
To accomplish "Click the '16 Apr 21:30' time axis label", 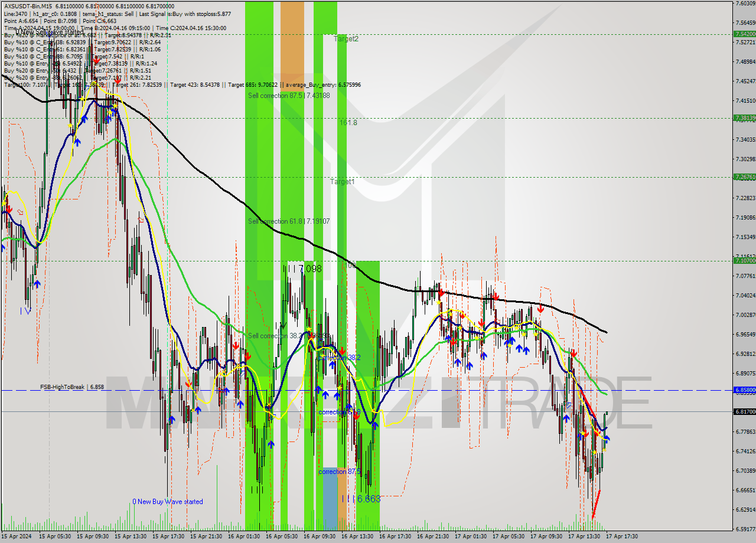I will [432, 537].
